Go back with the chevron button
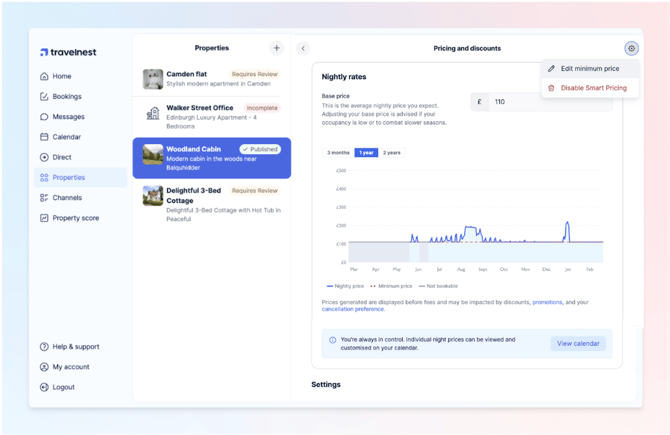This screenshot has width=670, height=435. (303, 48)
